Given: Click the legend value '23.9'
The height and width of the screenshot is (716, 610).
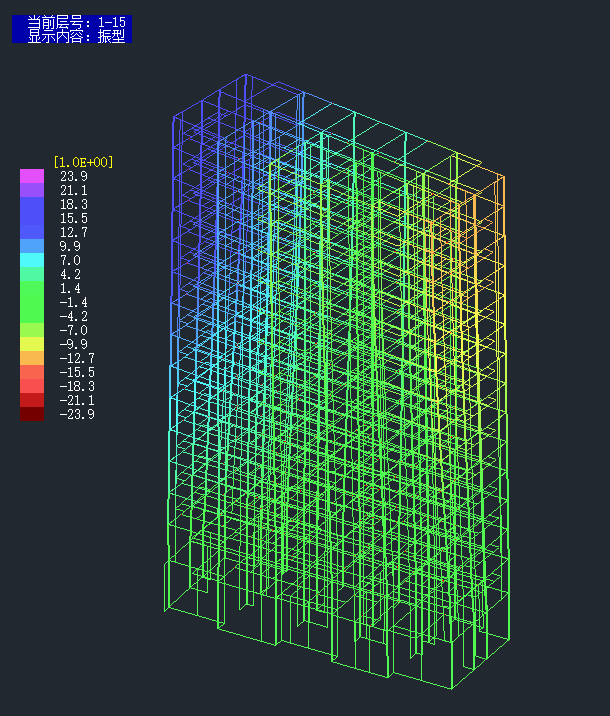Looking at the screenshot, I should 74,176.
